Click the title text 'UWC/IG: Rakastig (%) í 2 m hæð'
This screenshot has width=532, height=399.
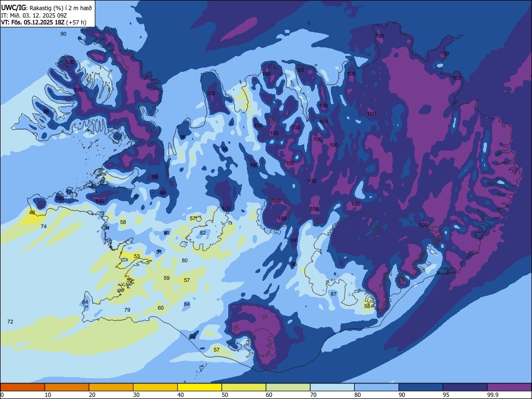tap(46, 7)
